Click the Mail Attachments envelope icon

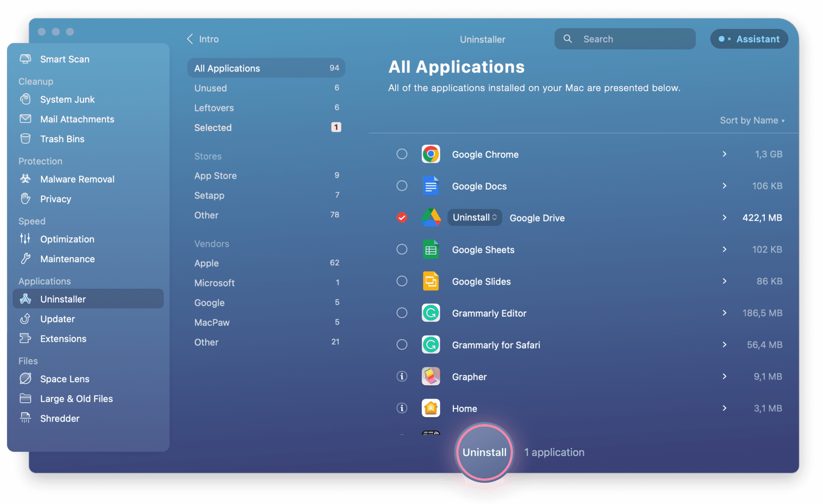pyautogui.click(x=25, y=119)
